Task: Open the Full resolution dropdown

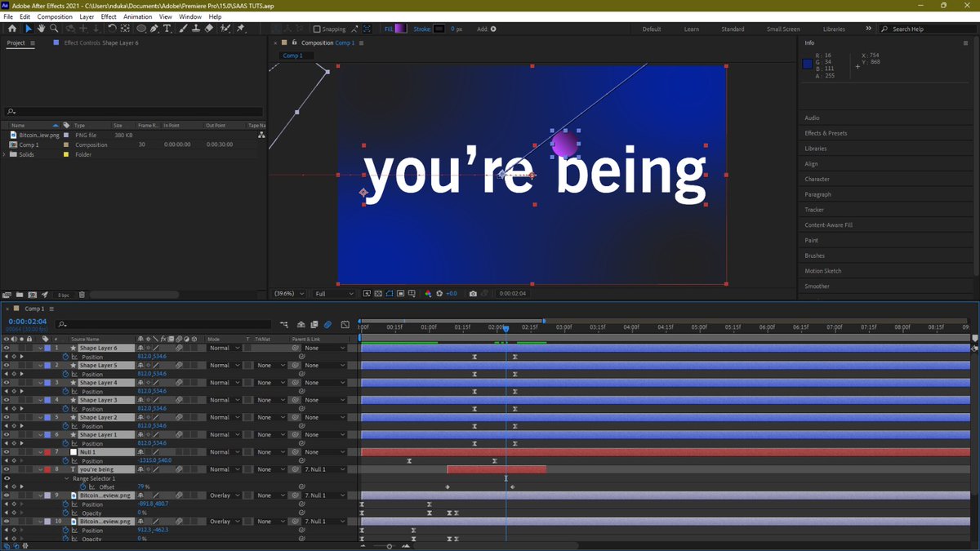Action: coord(335,293)
